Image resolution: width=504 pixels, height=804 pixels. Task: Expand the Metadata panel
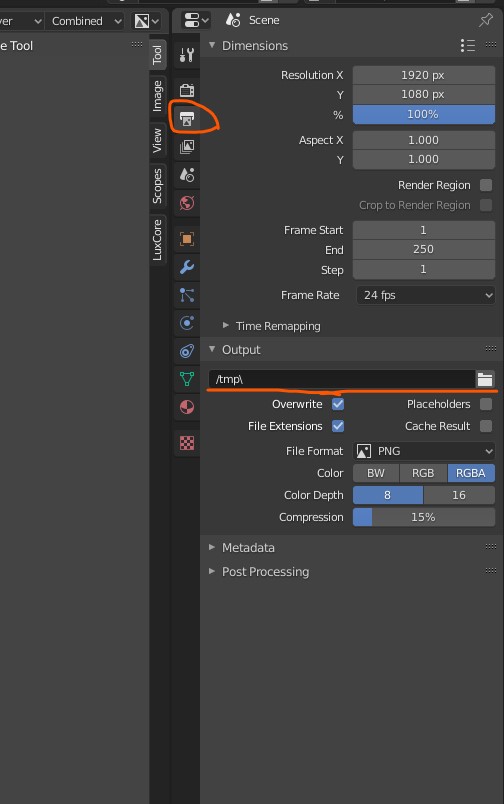pyautogui.click(x=248, y=548)
